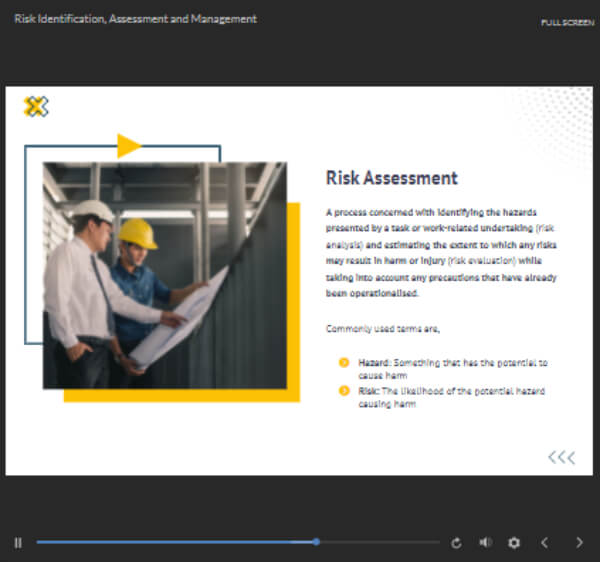Go to the previous slide arrow
This screenshot has height=562, width=600.
tap(545, 542)
